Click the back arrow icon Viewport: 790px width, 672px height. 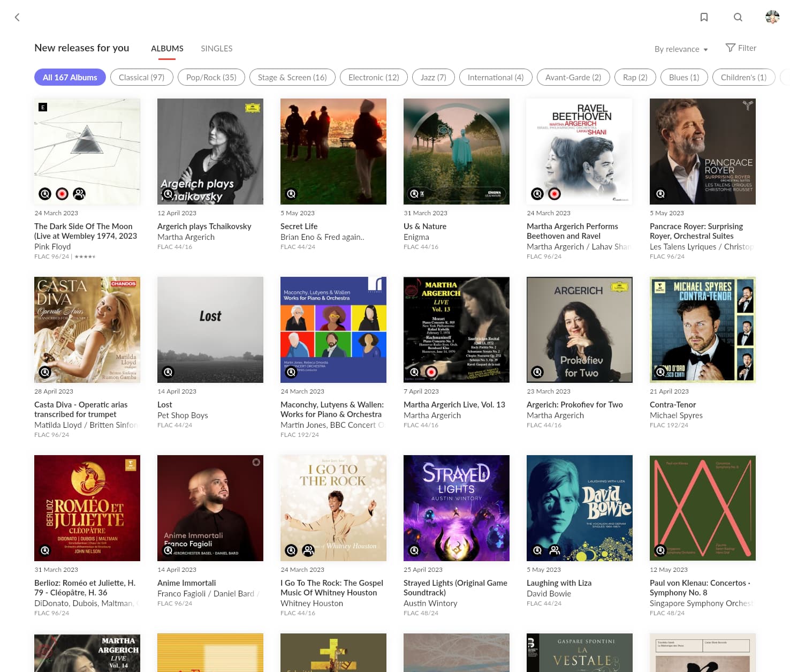point(17,17)
